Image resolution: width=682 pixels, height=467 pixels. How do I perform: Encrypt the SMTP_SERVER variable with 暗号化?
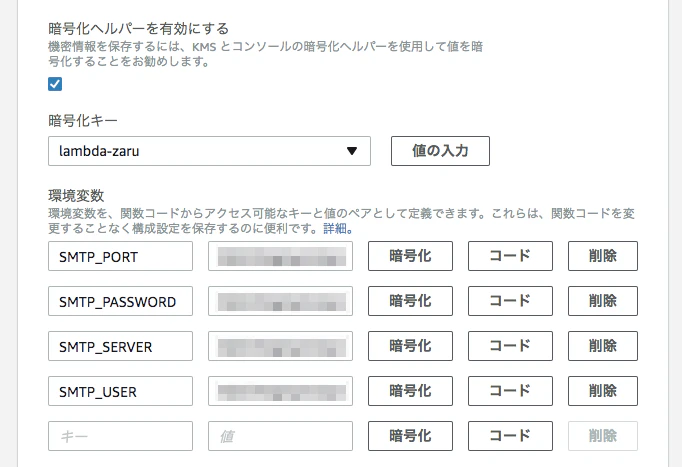[x=410, y=346]
